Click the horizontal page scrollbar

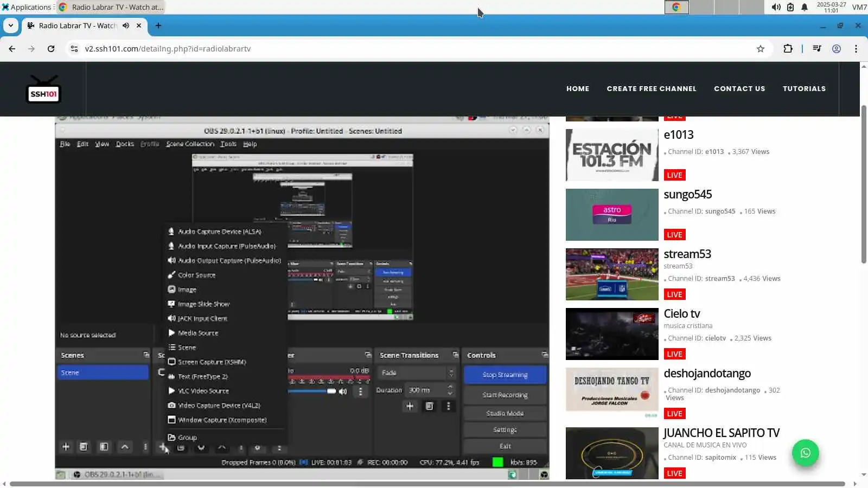pyautogui.click(x=427, y=484)
